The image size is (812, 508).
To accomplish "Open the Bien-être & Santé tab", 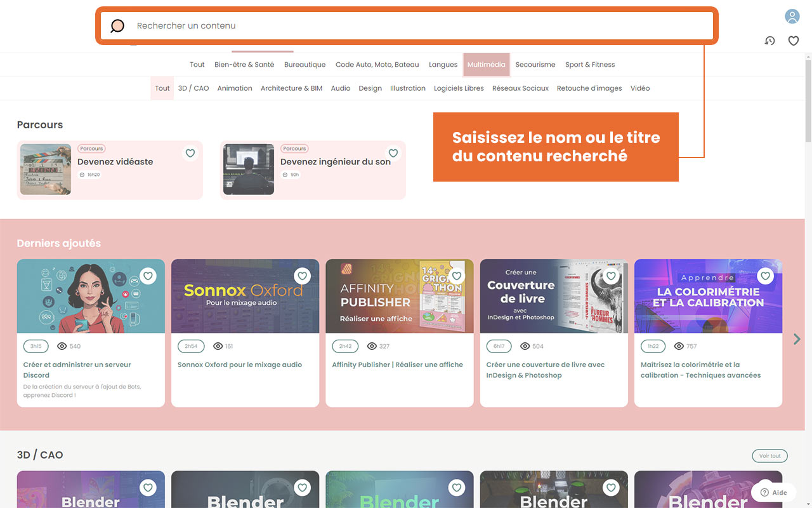I will pyautogui.click(x=244, y=64).
